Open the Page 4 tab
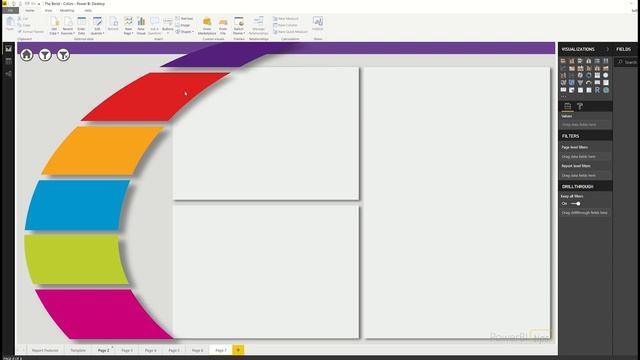 click(x=151, y=350)
